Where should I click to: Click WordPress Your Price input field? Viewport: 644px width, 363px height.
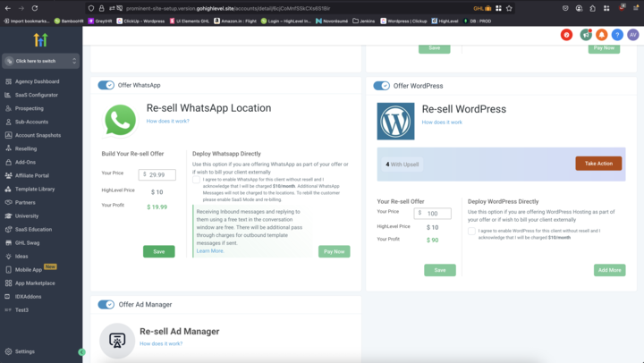pos(433,213)
